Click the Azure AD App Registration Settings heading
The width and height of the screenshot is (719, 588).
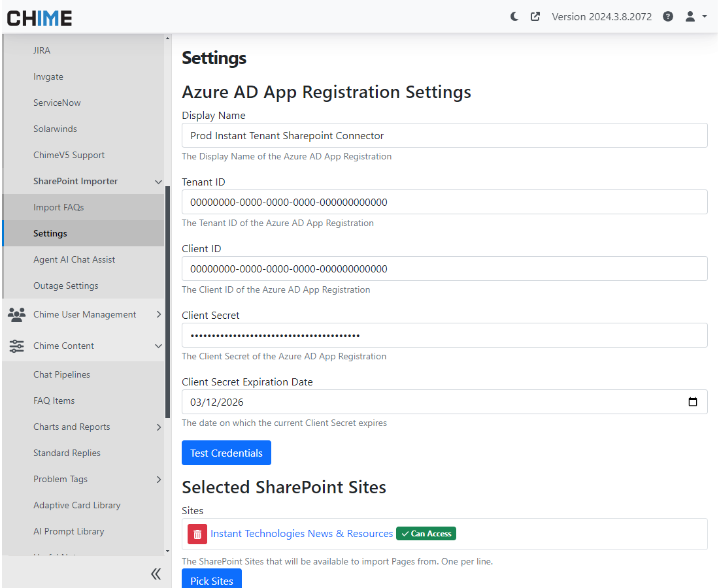326,92
